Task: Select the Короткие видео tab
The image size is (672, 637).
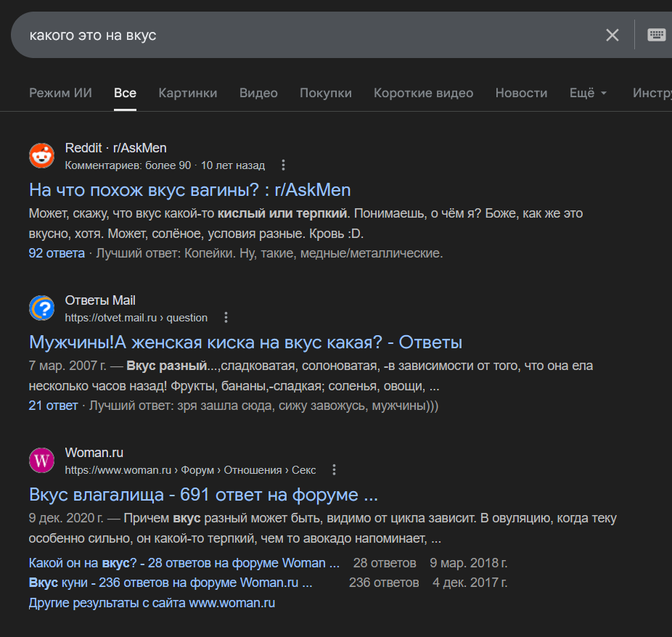Action: tap(423, 93)
